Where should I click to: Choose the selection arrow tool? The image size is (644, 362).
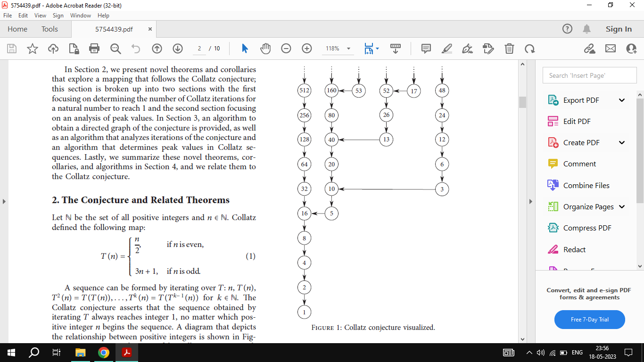[245, 49]
